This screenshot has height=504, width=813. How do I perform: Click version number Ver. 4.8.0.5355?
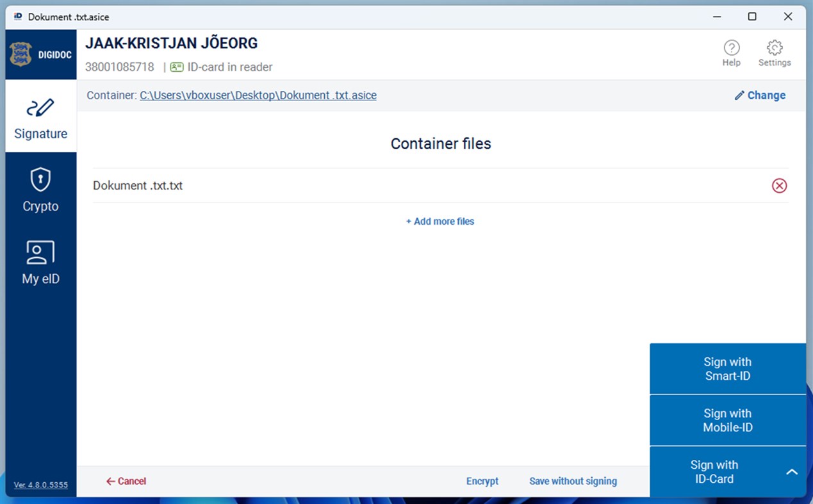coord(41,485)
